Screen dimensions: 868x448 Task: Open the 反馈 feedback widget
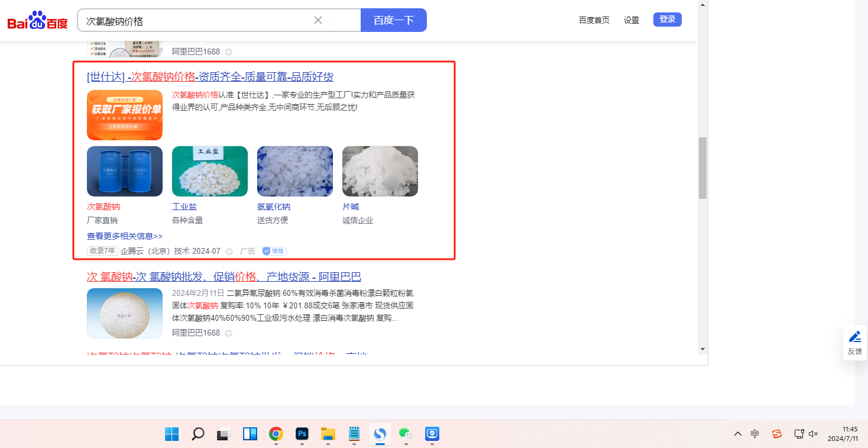(855, 343)
